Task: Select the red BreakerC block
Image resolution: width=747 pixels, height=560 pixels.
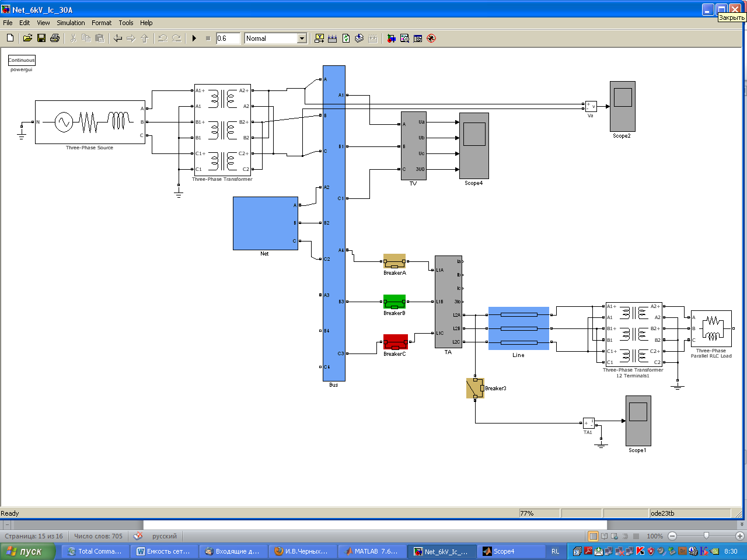Action: coord(395,342)
